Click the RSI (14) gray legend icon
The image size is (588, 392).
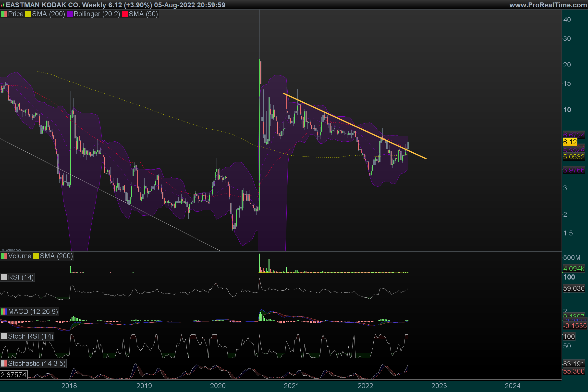tap(4, 277)
